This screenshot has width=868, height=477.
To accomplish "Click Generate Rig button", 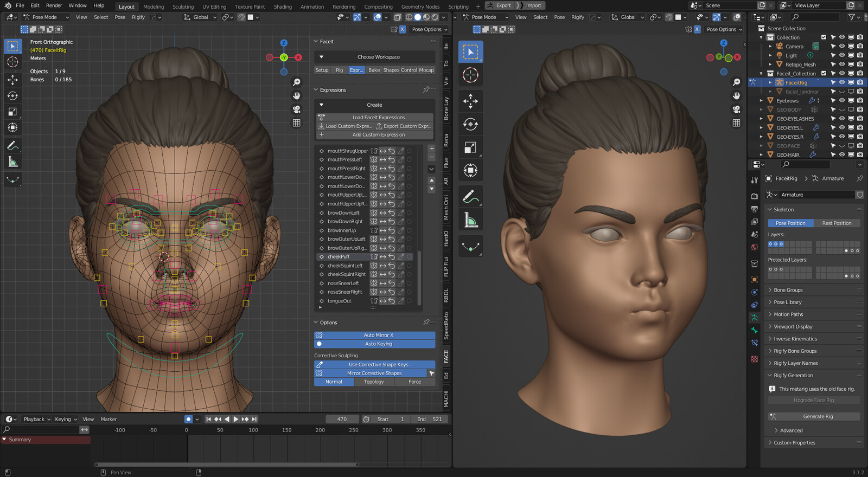I will 814,417.
